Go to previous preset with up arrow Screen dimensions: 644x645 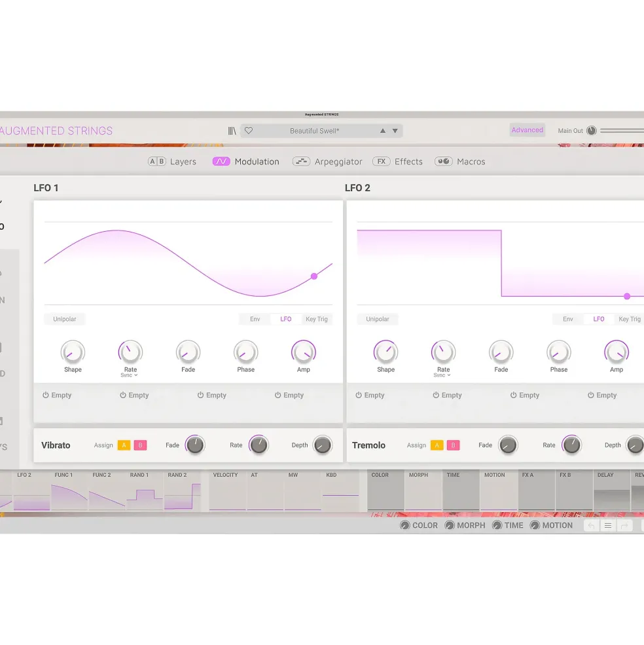[383, 131]
